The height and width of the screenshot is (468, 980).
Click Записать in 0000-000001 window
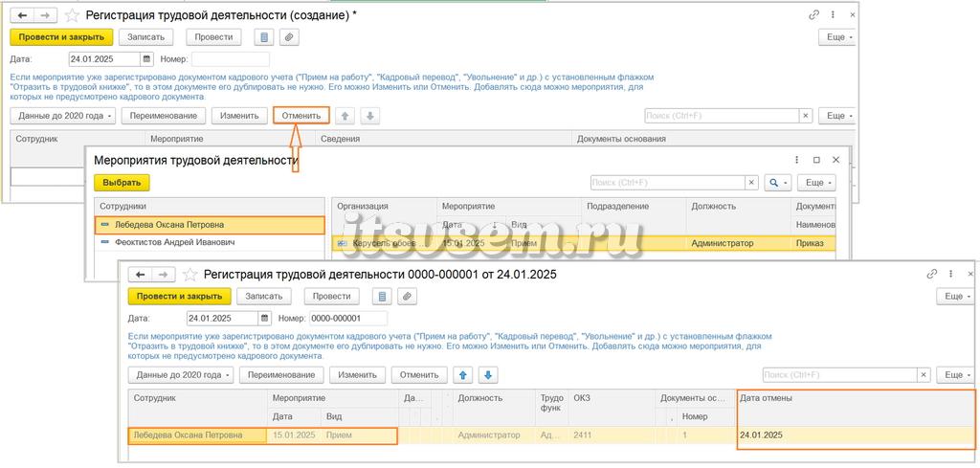click(264, 296)
